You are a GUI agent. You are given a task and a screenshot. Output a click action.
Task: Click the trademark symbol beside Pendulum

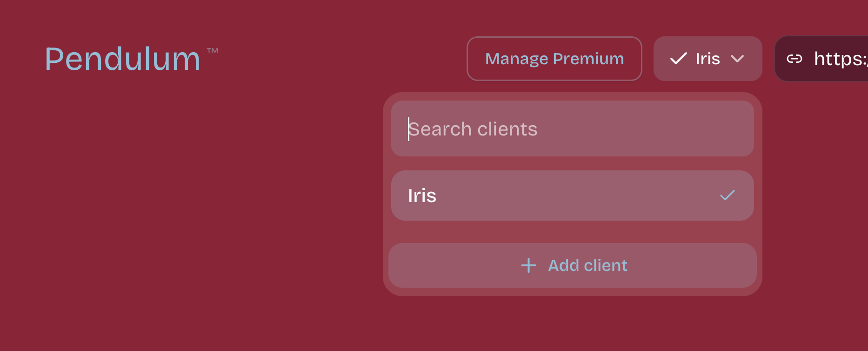pos(213,51)
